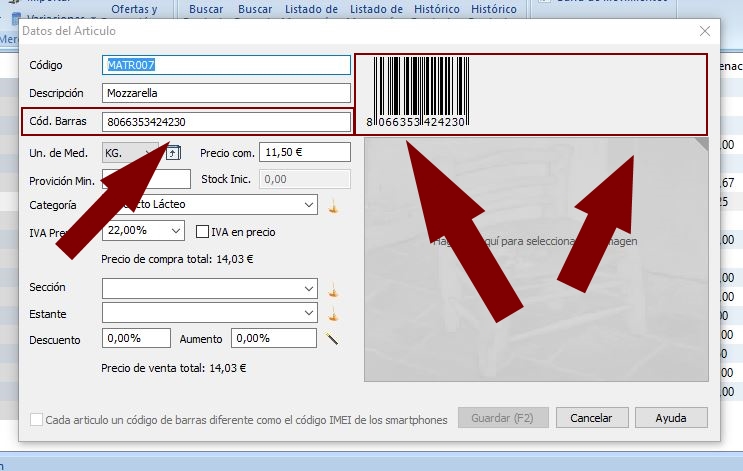Click the Precio de venta total text
Image resolution: width=743 pixels, height=471 pixels.
173,368
